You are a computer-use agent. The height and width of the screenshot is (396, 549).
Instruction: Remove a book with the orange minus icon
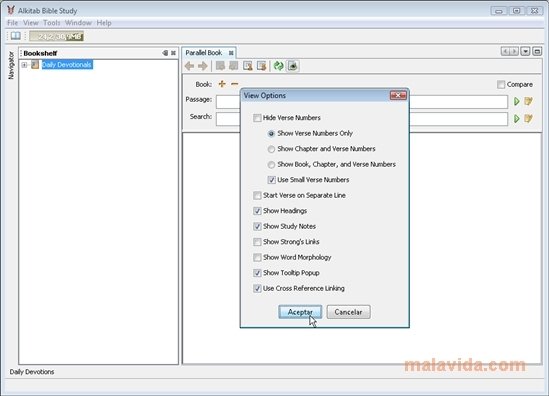coord(235,84)
